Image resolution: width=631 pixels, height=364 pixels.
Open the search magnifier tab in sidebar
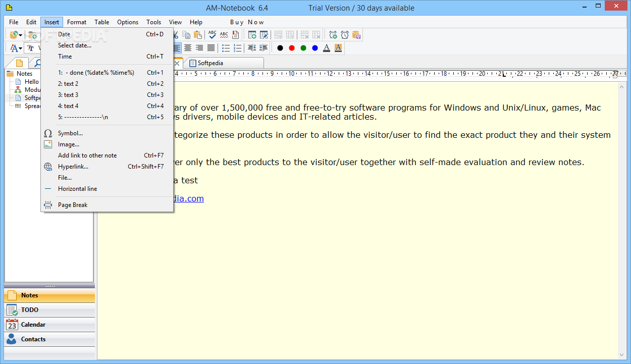pos(36,63)
